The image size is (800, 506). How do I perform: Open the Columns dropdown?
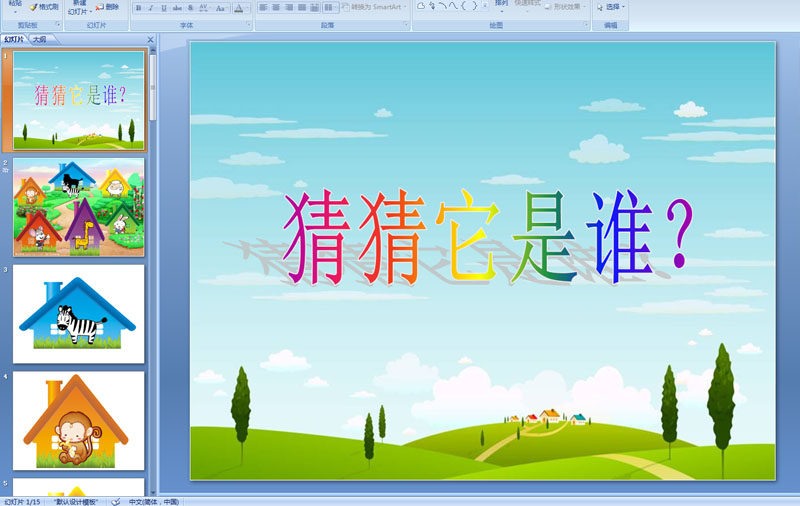click(x=331, y=8)
